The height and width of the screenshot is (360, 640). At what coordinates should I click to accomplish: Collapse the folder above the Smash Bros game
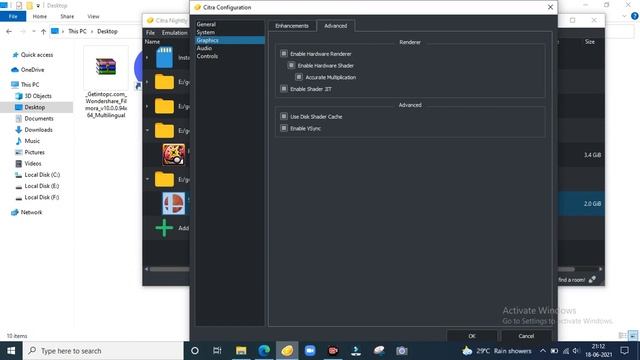click(147, 179)
